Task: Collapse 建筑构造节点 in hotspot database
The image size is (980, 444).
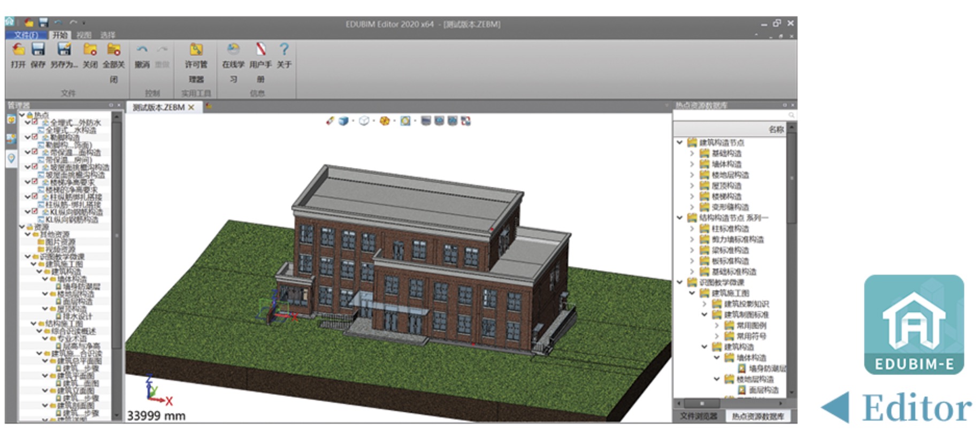Action: point(679,142)
